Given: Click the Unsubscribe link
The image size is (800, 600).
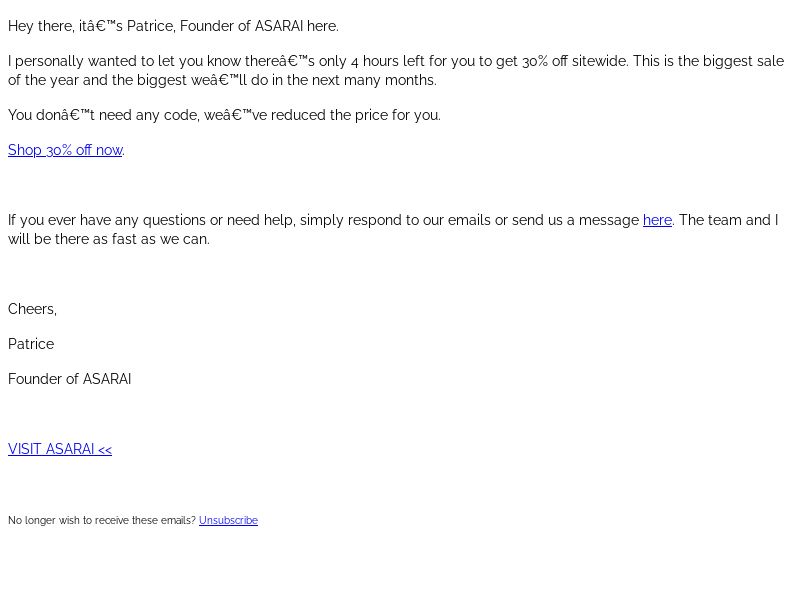Looking at the screenshot, I should (228, 520).
